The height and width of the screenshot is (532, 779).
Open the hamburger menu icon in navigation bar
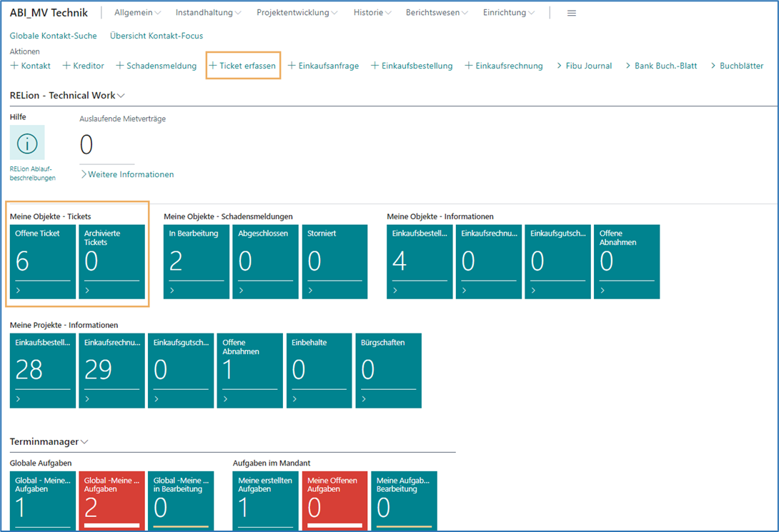click(x=571, y=13)
